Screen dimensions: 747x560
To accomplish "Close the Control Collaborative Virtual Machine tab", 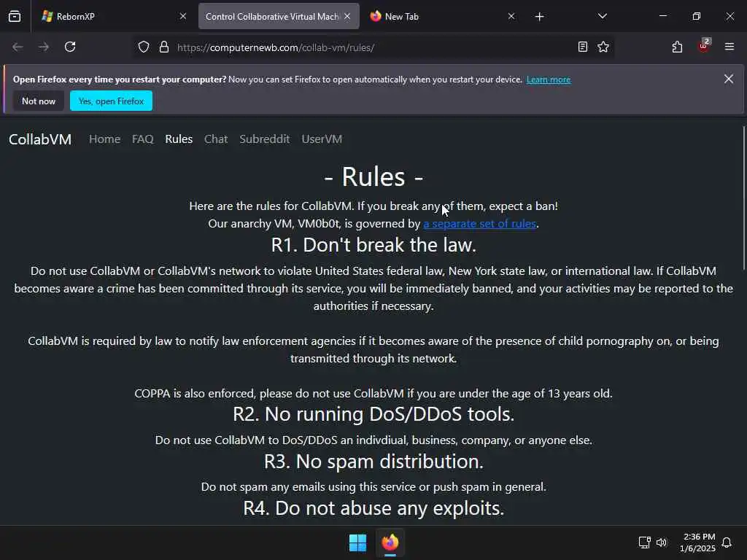I will click(347, 16).
